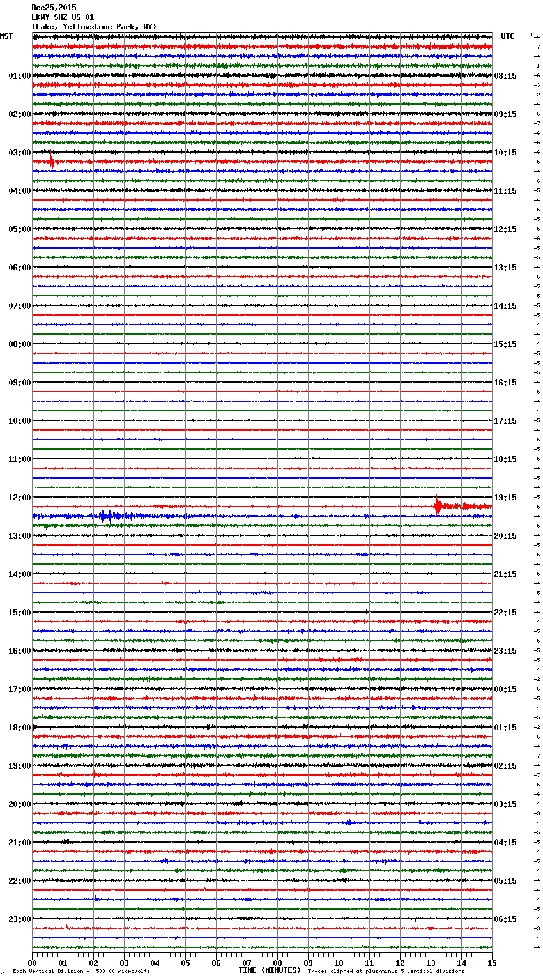Select the 13:00 MST time label
The width and height of the screenshot is (543, 980).
coord(19,536)
